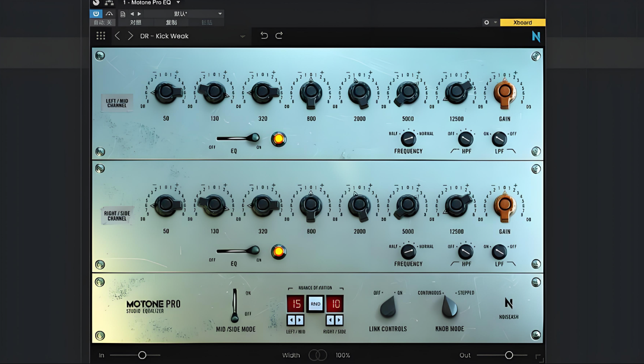Go to next preset after DR - Kick Weak

point(130,36)
